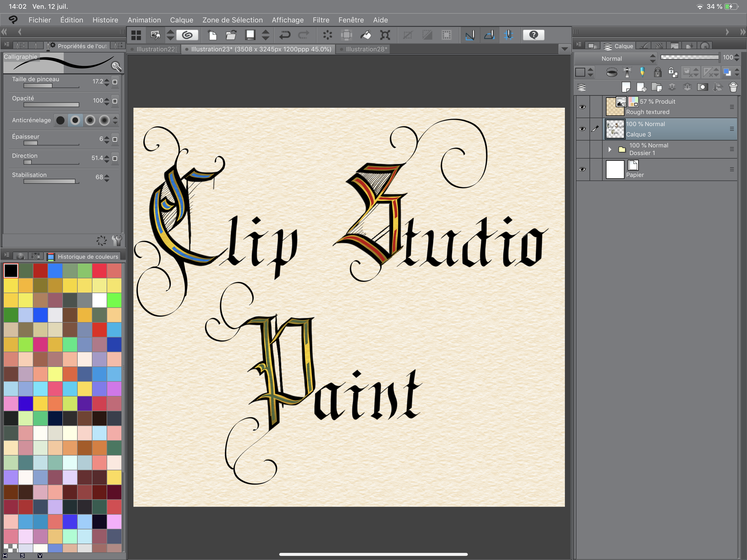Delete the layer with trash icon

(733, 87)
